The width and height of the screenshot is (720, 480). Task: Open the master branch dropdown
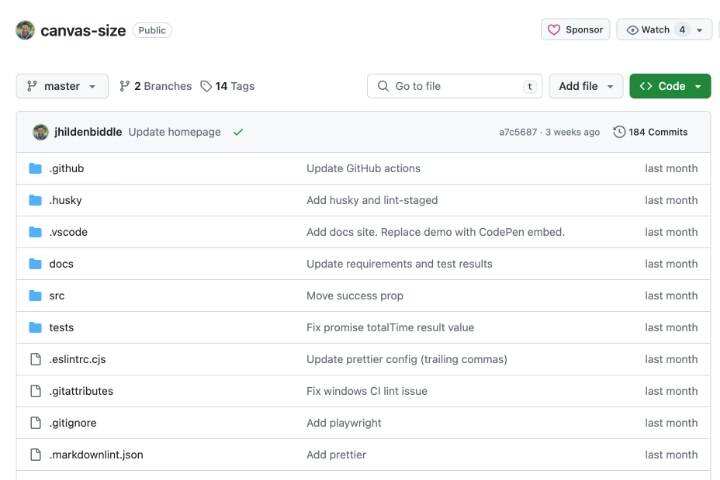(62, 86)
